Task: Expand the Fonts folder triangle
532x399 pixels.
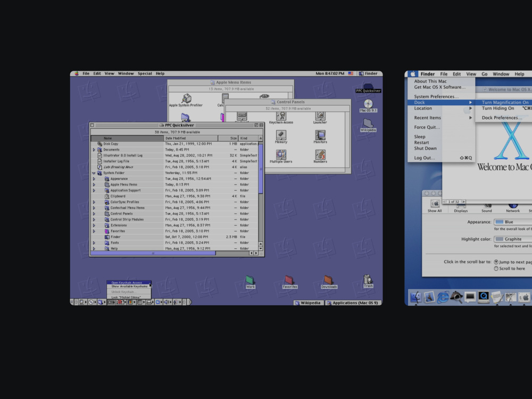Action: pyautogui.click(x=94, y=243)
